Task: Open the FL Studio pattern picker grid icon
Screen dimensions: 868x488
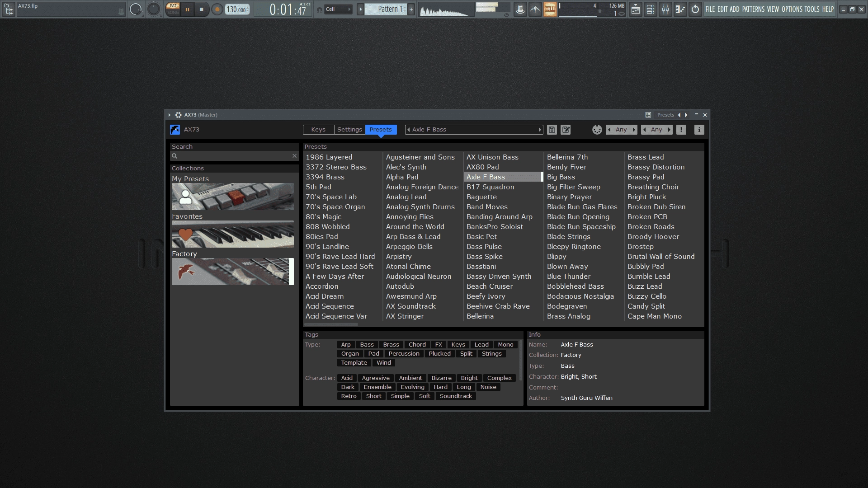Action: [9, 9]
